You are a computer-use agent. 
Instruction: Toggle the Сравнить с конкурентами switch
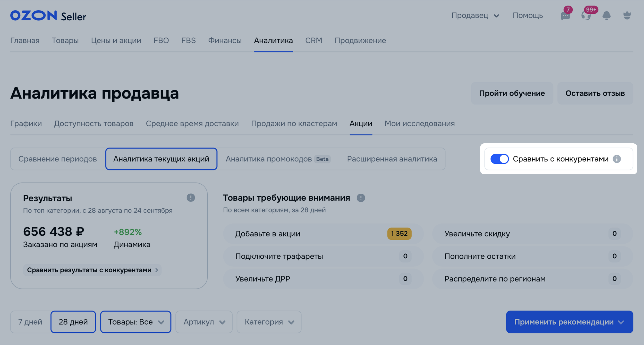click(499, 159)
